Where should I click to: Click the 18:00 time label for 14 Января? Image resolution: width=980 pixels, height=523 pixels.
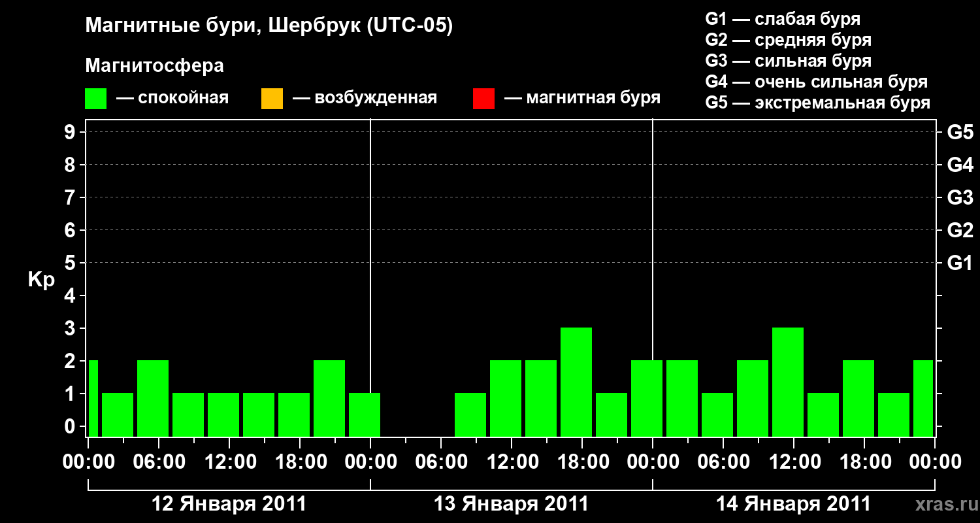864,462
